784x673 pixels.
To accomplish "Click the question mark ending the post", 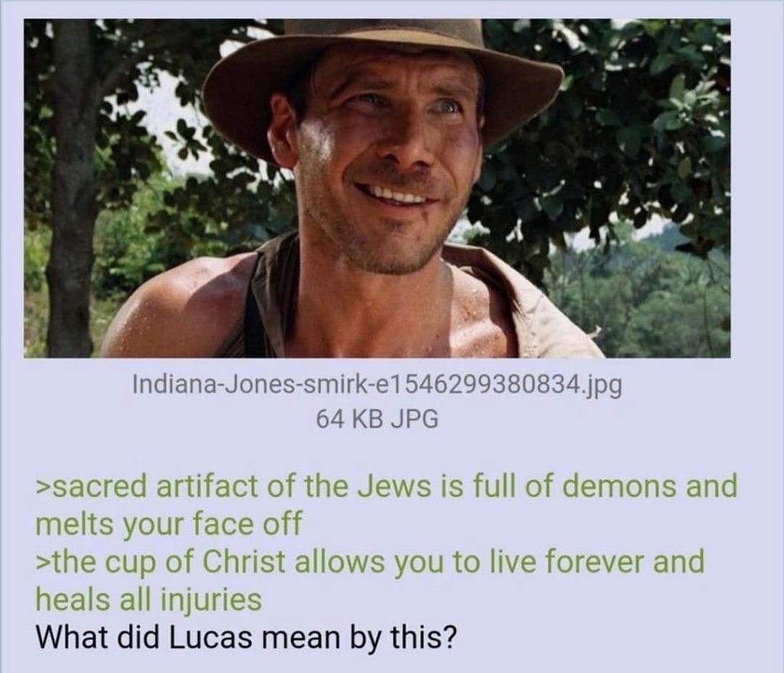I will point(449,637).
